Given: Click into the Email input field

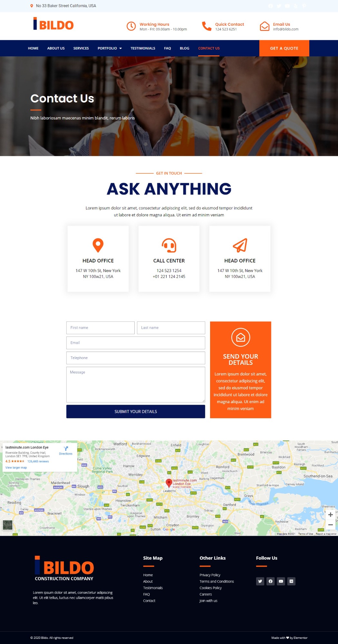Looking at the screenshot, I should click(x=136, y=343).
